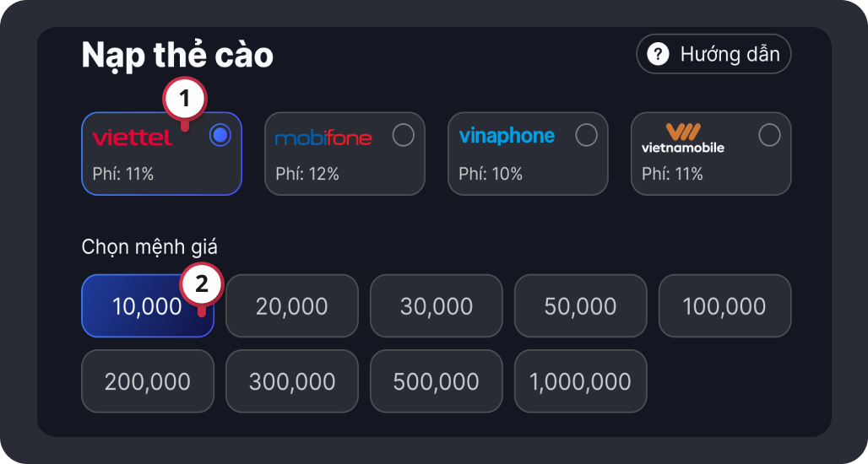868x464 pixels.
Task: Click the question mark help icon
Action: (x=658, y=55)
